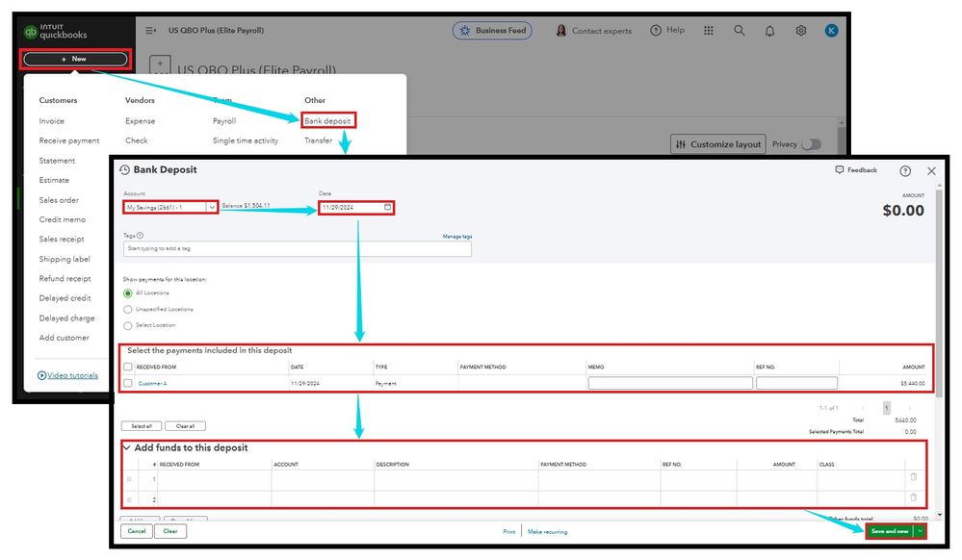Choose Single time activity
962x560 pixels.
[x=246, y=140]
